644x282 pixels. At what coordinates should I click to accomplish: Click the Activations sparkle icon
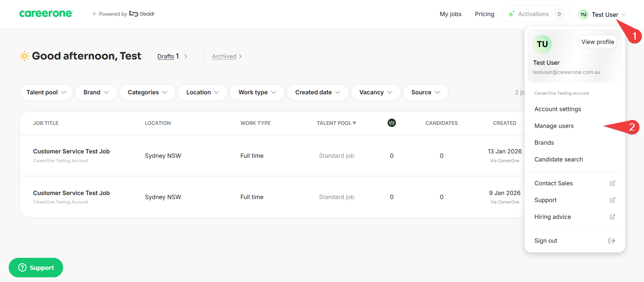pos(511,14)
